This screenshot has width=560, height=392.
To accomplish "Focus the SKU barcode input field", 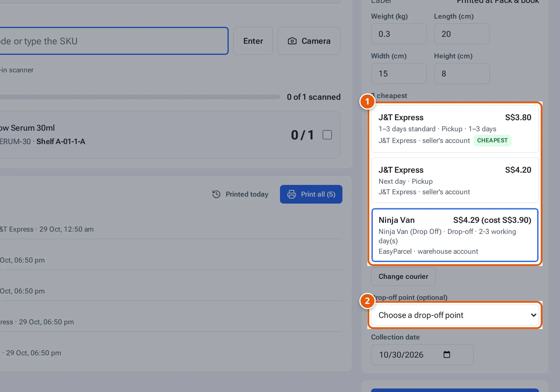I will coord(114,41).
